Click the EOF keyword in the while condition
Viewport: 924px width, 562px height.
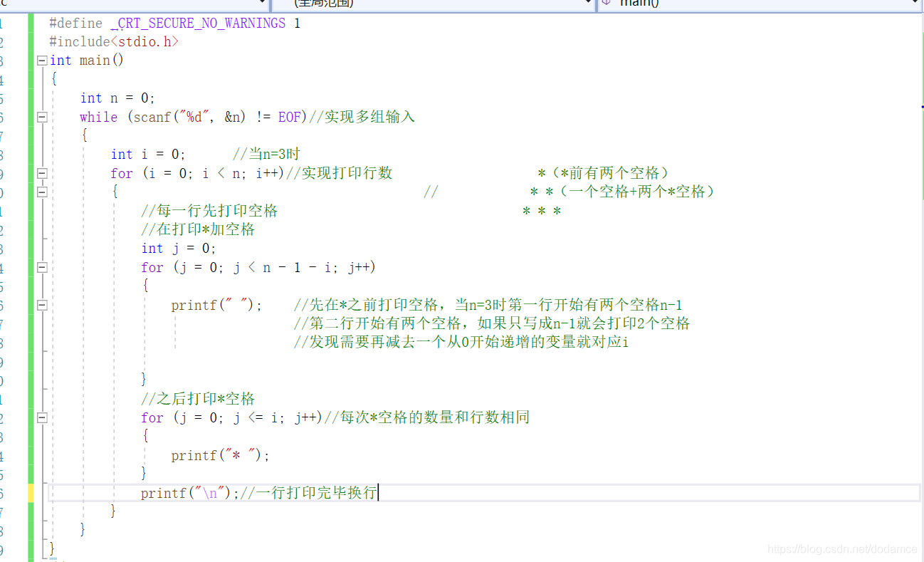tap(289, 117)
